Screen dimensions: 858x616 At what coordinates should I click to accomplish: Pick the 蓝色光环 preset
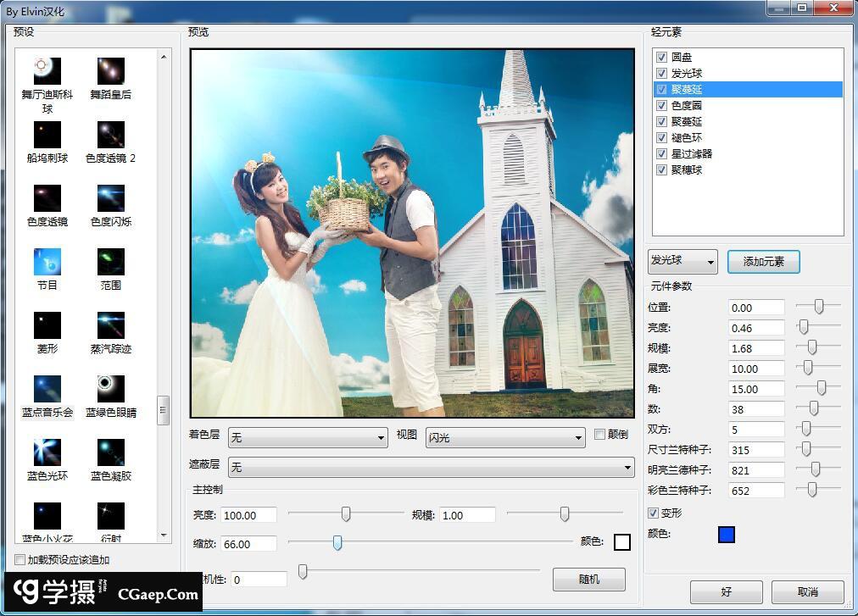(x=47, y=452)
